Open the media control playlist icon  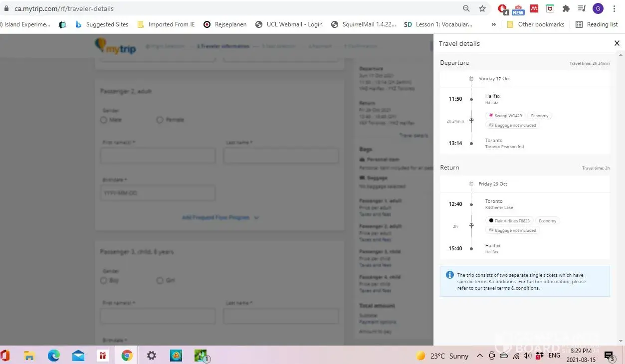pyautogui.click(x=582, y=8)
